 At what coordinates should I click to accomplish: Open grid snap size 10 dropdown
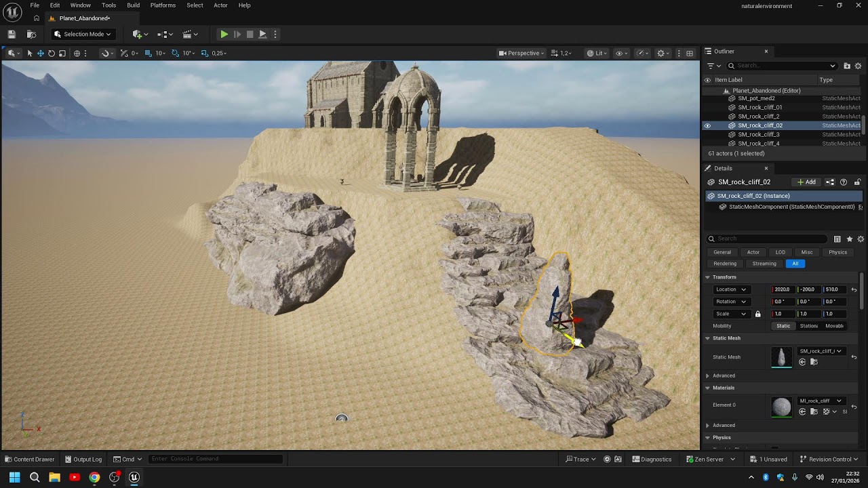pyautogui.click(x=161, y=53)
